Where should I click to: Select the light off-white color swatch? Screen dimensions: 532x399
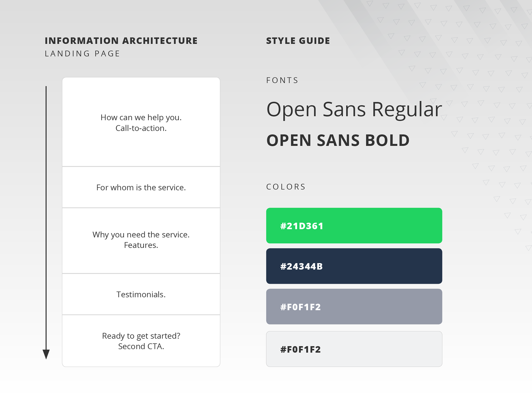(x=354, y=349)
